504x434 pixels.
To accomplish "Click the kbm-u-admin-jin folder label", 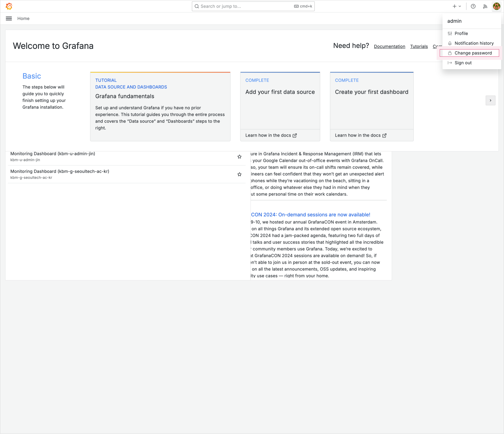I will [25, 160].
